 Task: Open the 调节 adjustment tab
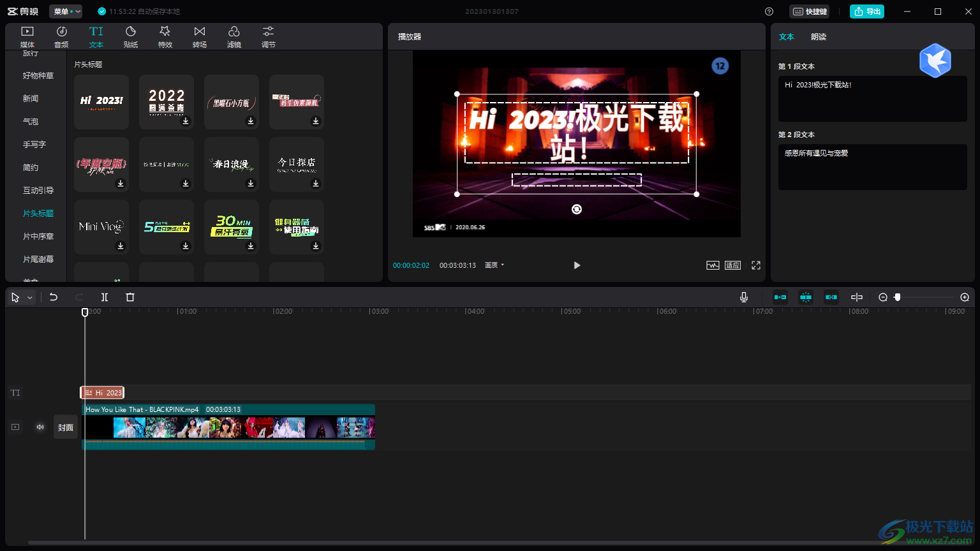click(269, 37)
